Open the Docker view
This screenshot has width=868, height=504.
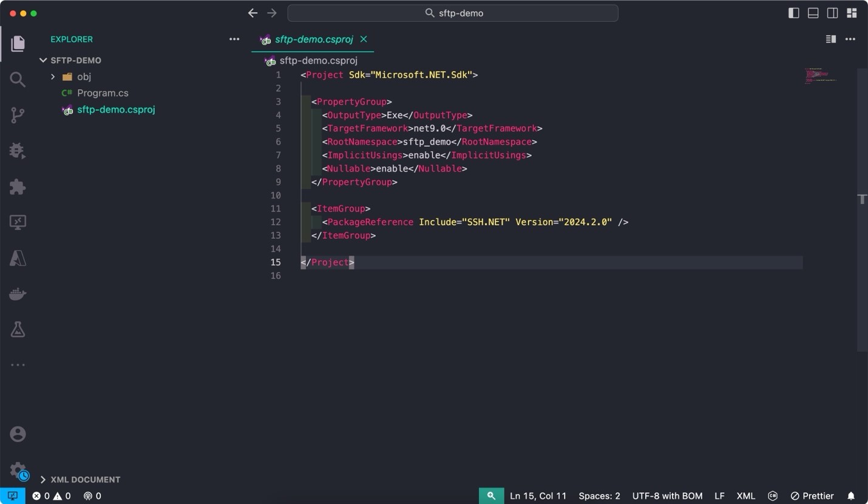(x=18, y=294)
